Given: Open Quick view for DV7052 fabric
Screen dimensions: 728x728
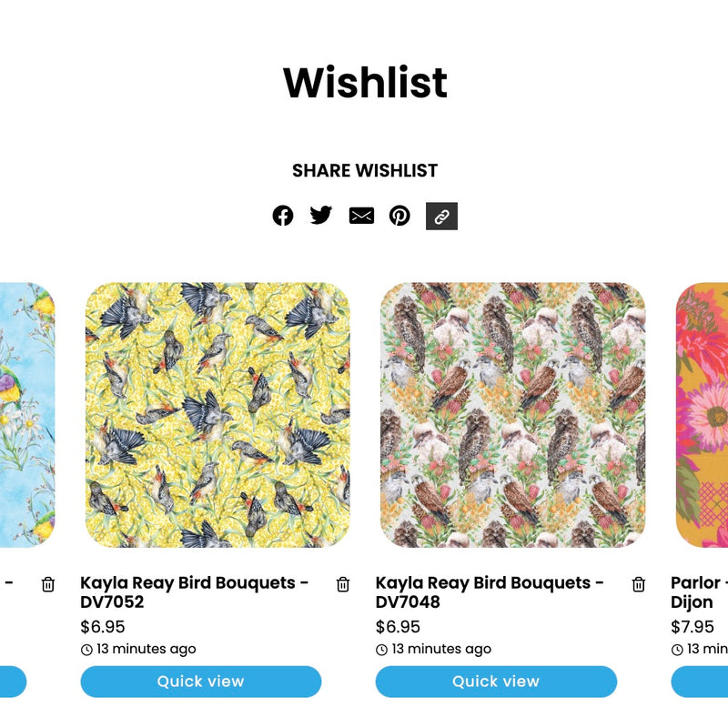Looking at the screenshot, I should (200, 681).
